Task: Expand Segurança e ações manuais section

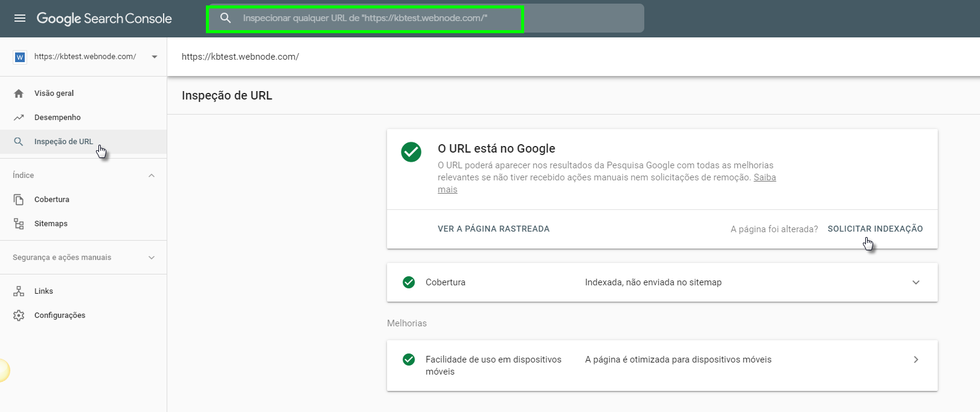Action: pos(152,258)
